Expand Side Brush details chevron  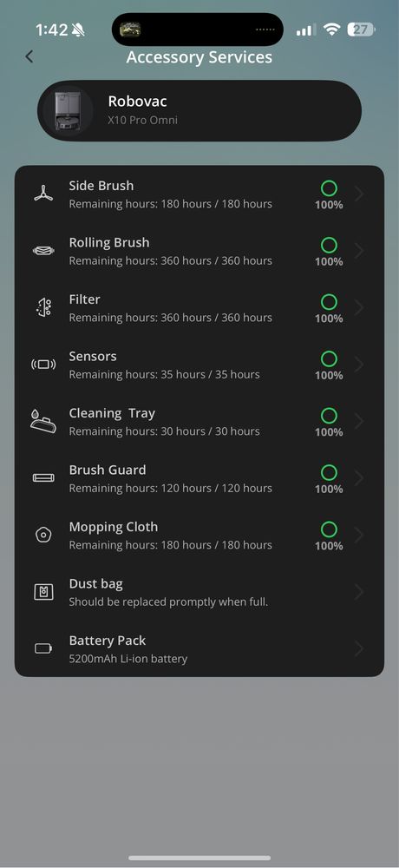coord(359,194)
